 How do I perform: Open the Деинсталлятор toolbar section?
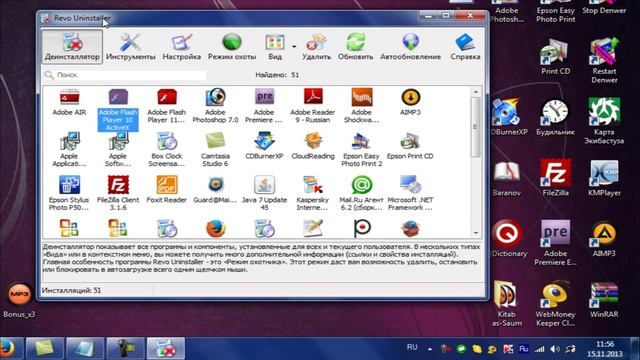pyautogui.click(x=72, y=47)
